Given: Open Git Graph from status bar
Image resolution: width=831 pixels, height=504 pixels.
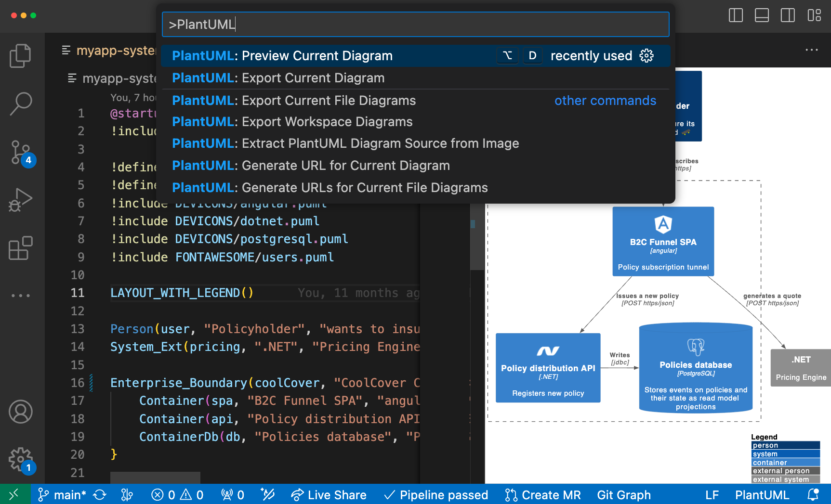Looking at the screenshot, I should pos(624,495).
